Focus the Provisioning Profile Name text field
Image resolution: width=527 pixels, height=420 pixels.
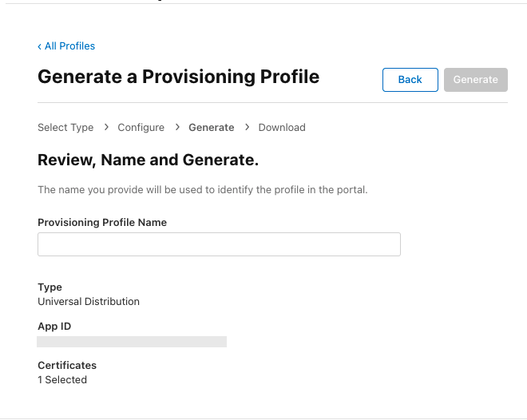(219, 244)
